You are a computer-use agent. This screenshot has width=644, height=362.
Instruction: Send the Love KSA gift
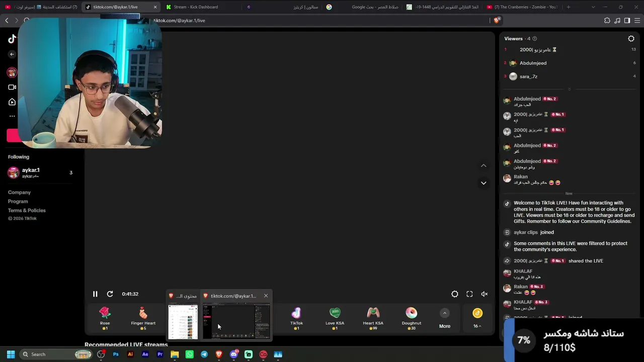(335, 319)
